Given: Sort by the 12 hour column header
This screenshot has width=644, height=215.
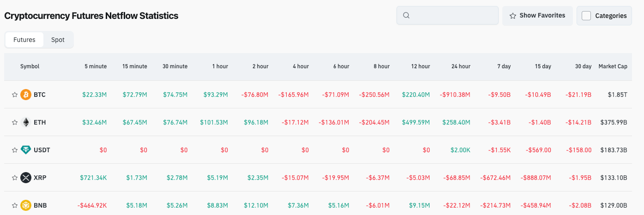Looking at the screenshot, I should (x=421, y=66).
